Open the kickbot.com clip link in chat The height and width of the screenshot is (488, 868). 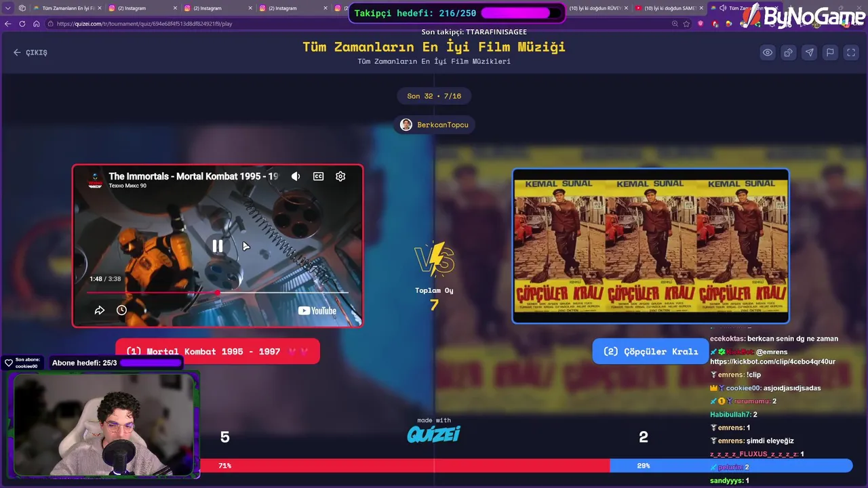(x=772, y=361)
